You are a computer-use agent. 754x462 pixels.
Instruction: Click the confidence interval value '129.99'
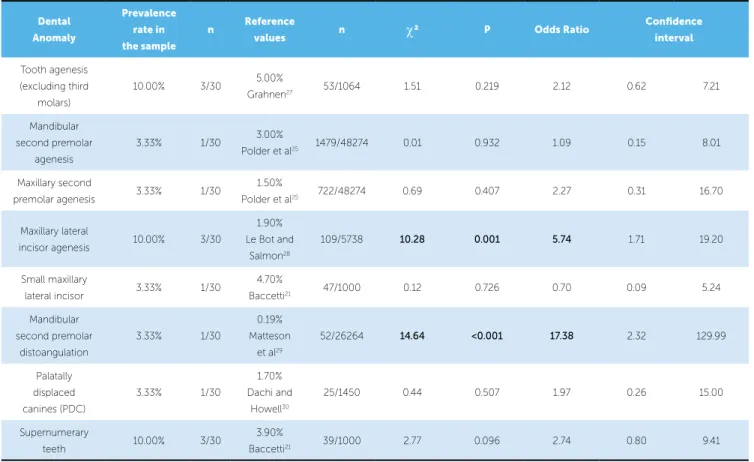click(711, 336)
